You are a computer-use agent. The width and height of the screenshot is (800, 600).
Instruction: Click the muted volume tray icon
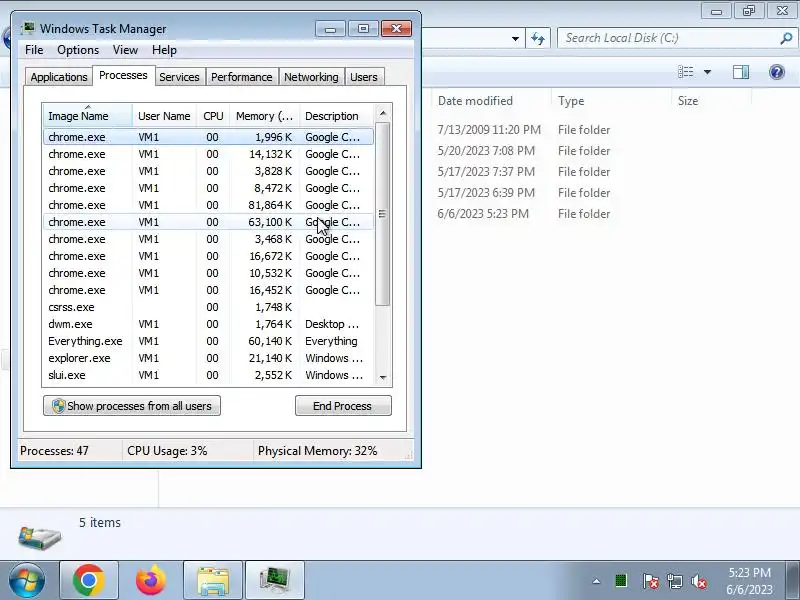pyautogui.click(x=699, y=581)
